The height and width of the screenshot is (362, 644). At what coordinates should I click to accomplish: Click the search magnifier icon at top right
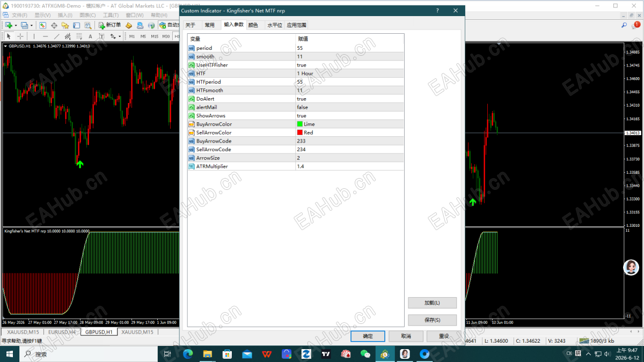[624, 25]
